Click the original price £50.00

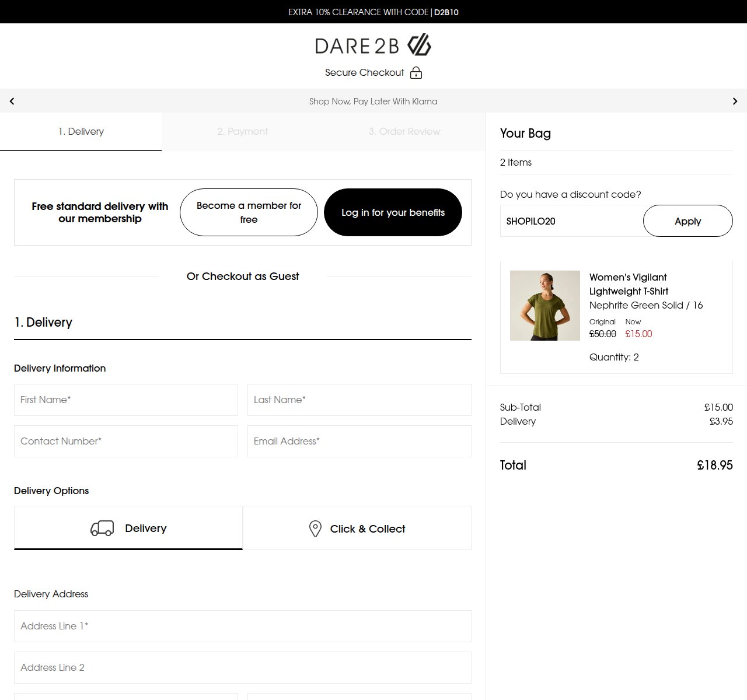[x=603, y=334]
